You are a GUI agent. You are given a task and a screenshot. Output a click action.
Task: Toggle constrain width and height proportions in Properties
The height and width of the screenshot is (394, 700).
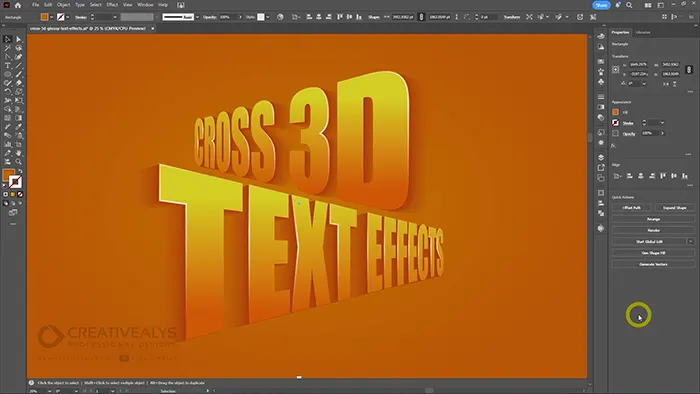tap(689, 70)
